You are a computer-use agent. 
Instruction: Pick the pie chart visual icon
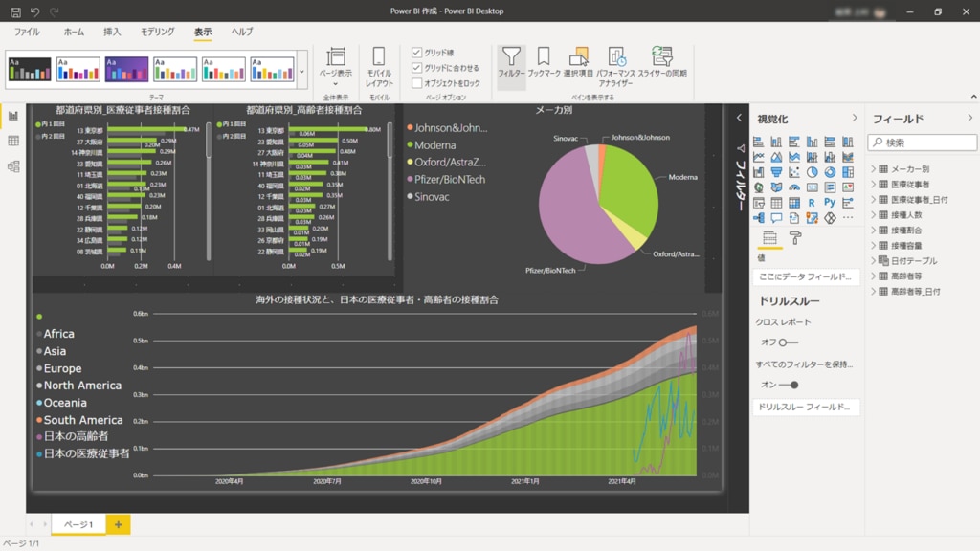coord(812,172)
